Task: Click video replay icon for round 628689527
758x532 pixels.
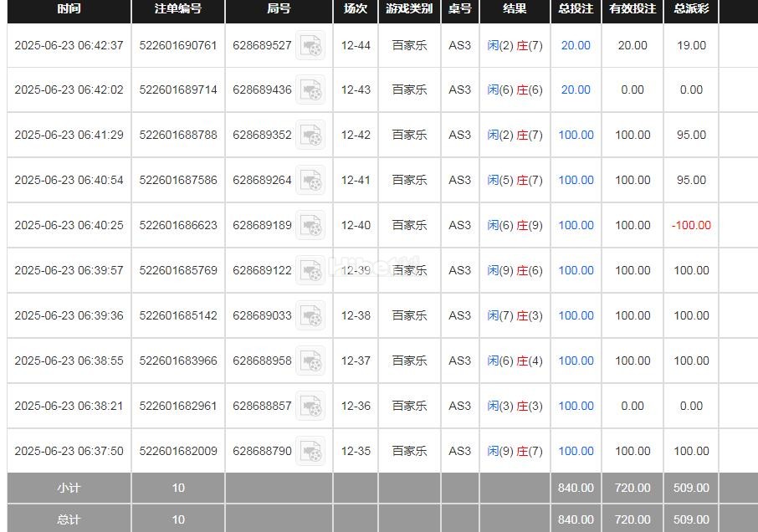Action: click(310, 45)
